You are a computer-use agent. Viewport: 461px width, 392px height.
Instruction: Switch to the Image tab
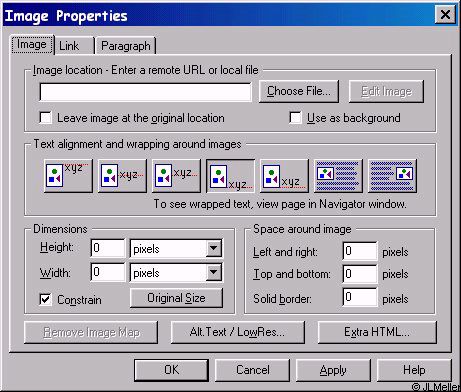32,45
